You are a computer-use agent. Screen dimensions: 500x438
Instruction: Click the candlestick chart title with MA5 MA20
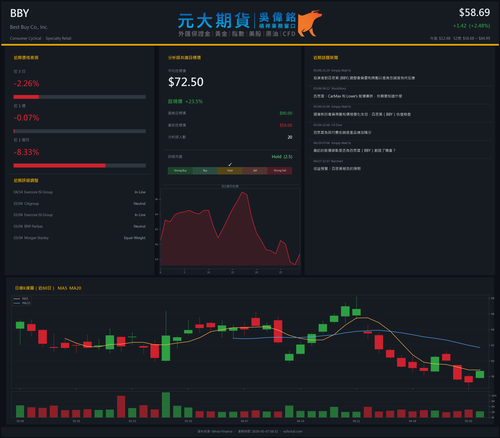tap(48, 288)
